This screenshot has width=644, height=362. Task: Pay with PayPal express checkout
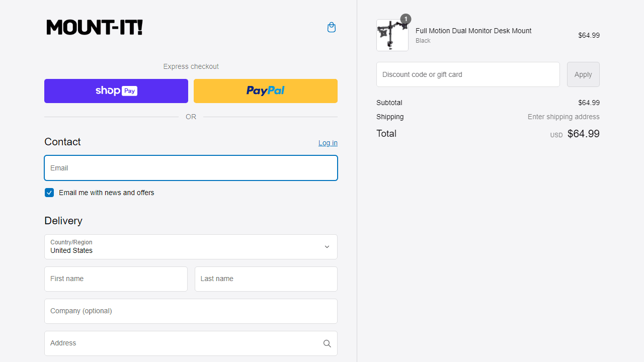click(266, 91)
